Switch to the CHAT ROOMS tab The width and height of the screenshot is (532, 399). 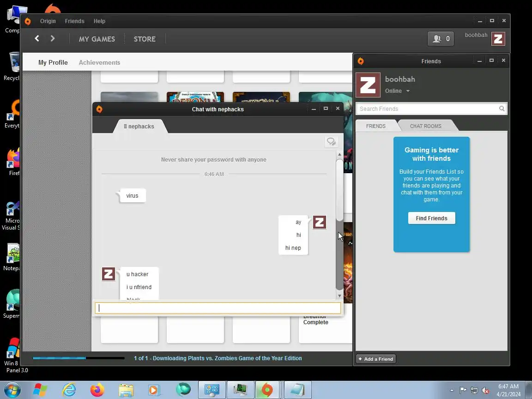tap(426, 126)
